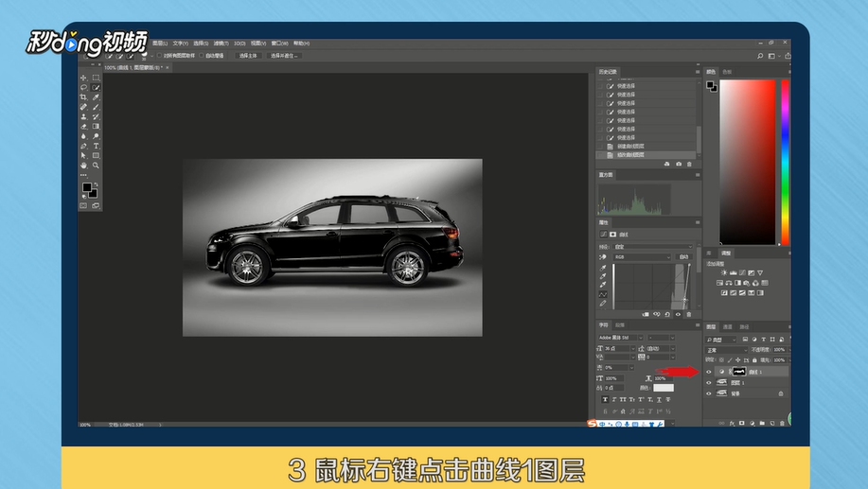Viewport: 868px width, 489px height.
Task: Toggle the curves adjustment visibility eye in the Properties panel
Action: [x=678, y=314]
